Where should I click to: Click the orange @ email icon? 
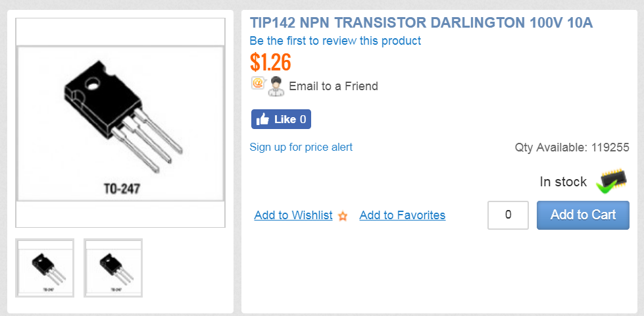click(x=258, y=83)
